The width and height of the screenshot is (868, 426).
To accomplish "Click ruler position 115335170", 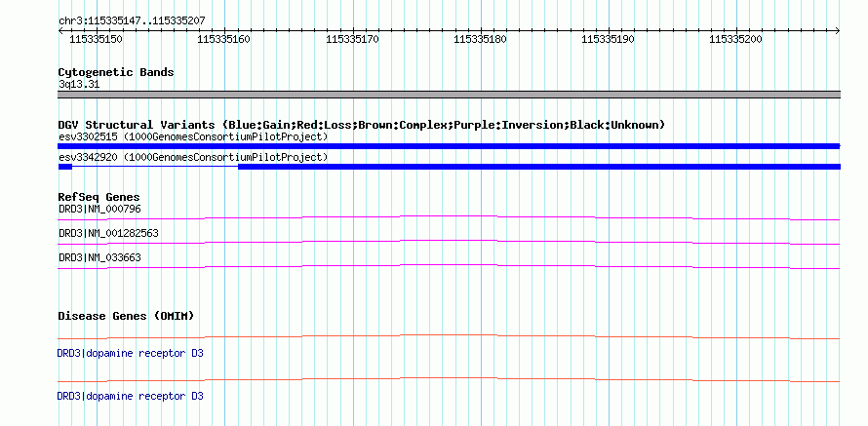I will tap(353, 39).
